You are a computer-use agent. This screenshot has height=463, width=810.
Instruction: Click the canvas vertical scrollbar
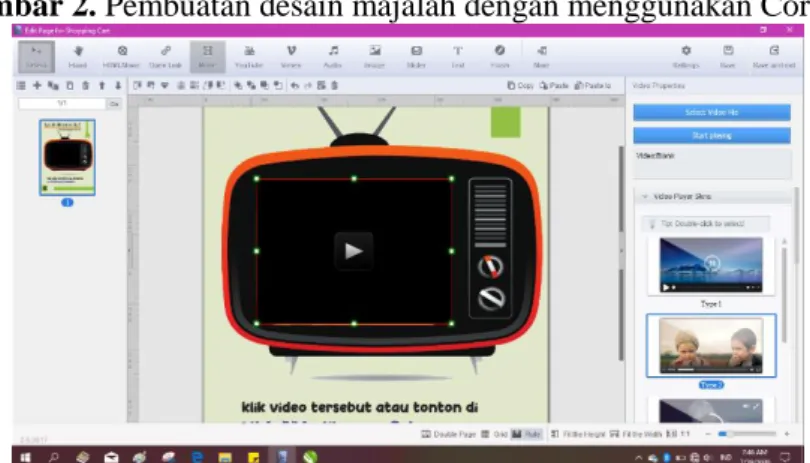click(621, 253)
